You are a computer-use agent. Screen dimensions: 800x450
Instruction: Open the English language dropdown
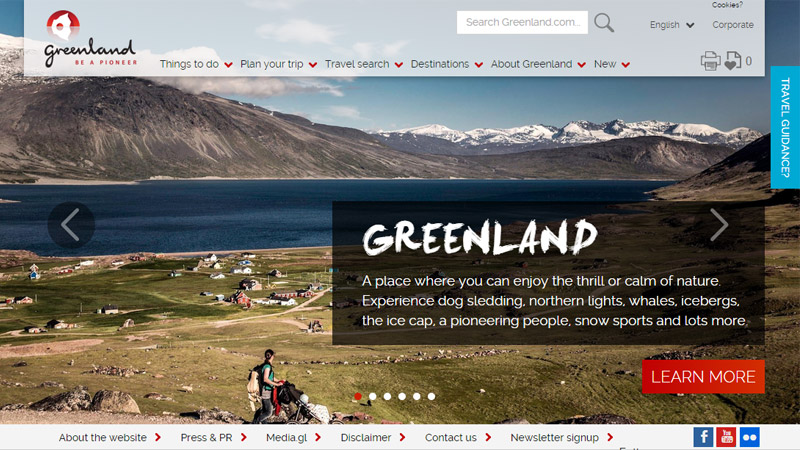pos(671,24)
